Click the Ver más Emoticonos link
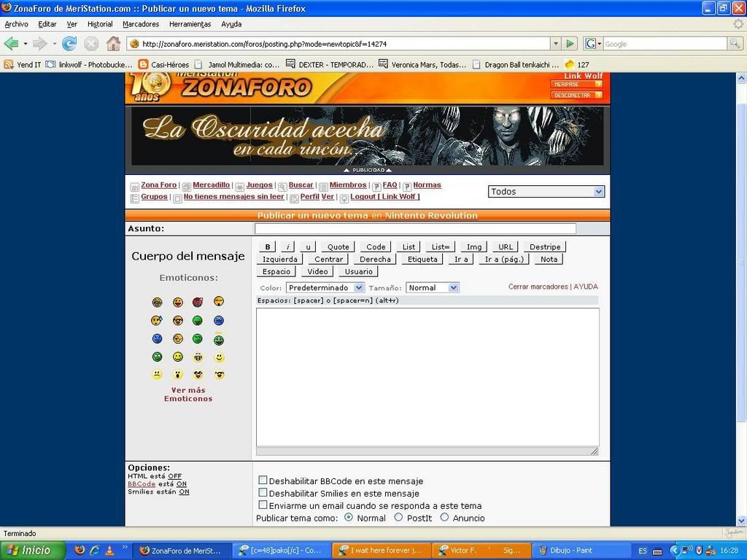Screen dimensions: 747x560 [188, 394]
